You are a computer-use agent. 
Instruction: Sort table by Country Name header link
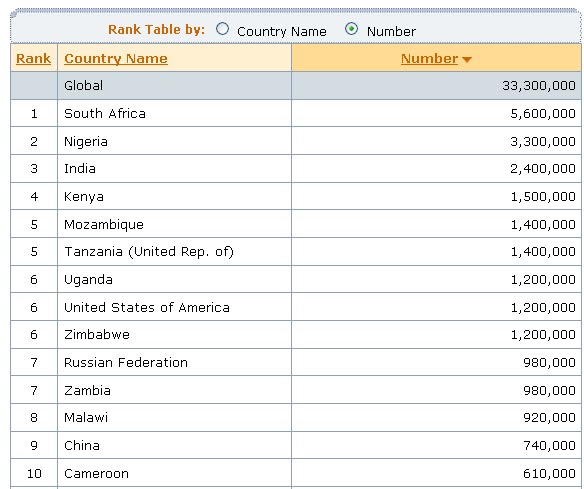(116, 58)
